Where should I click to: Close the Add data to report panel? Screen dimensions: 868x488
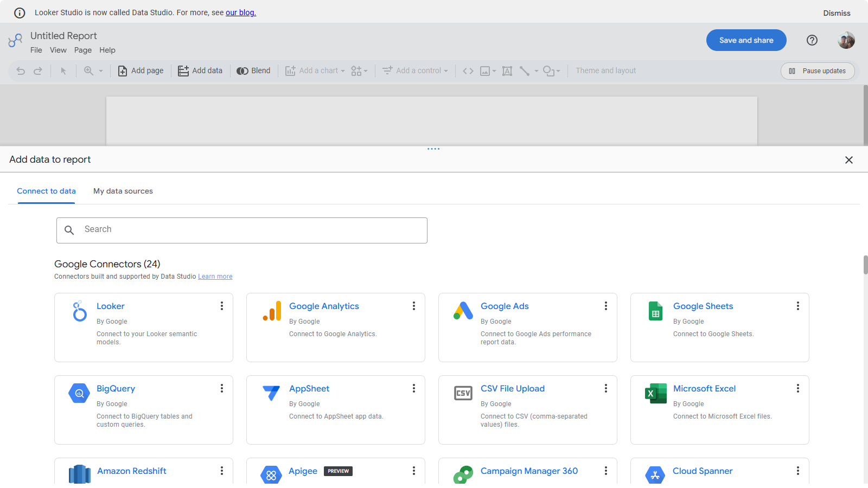pyautogui.click(x=849, y=160)
